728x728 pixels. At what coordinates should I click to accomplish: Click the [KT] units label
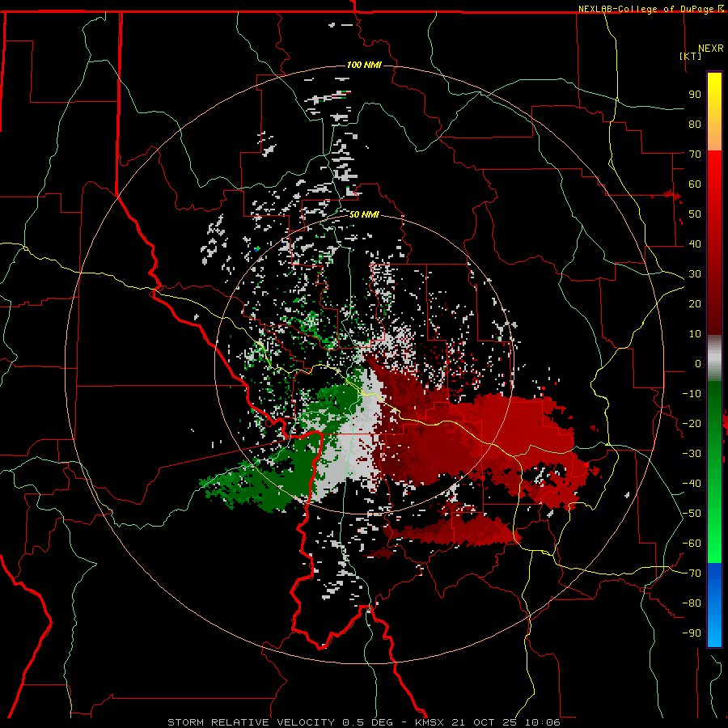click(x=690, y=56)
